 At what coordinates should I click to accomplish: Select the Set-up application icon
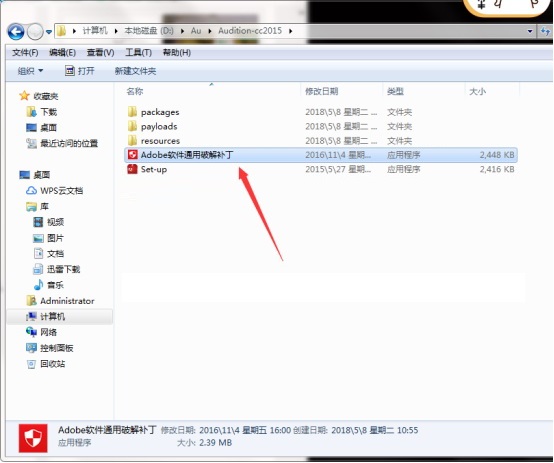pos(132,169)
